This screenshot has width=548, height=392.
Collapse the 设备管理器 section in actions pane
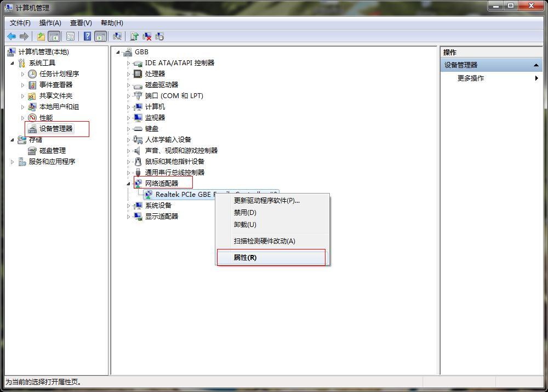(536, 65)
